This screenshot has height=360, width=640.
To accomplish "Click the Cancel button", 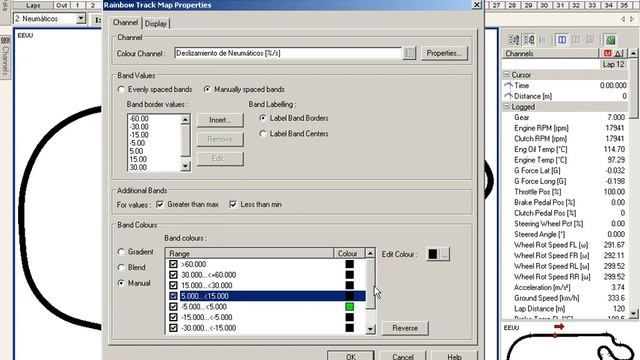I will click(402, 356).
